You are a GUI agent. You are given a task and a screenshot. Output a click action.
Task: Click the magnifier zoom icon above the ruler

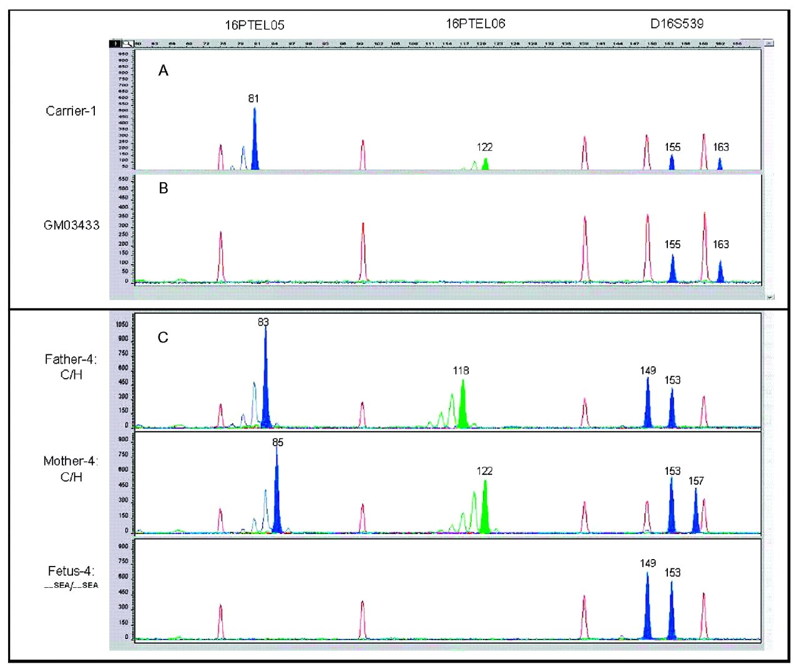(x=127, y=44)
